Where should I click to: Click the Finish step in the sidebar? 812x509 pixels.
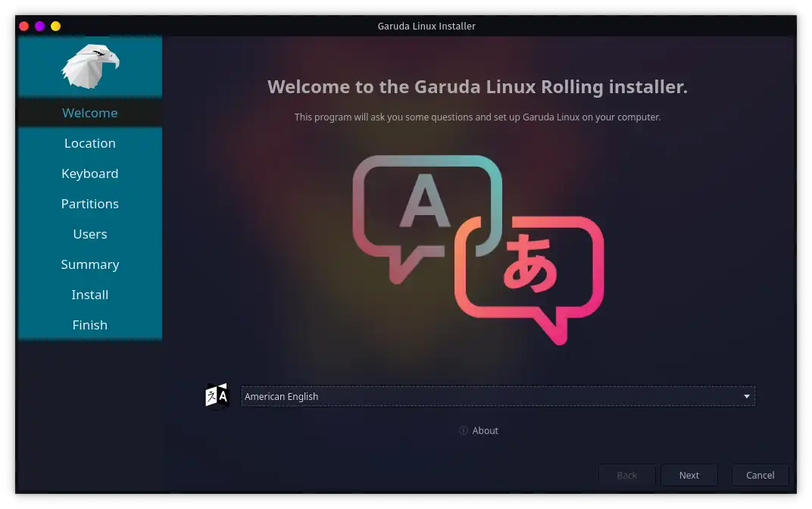pos(90,325)
